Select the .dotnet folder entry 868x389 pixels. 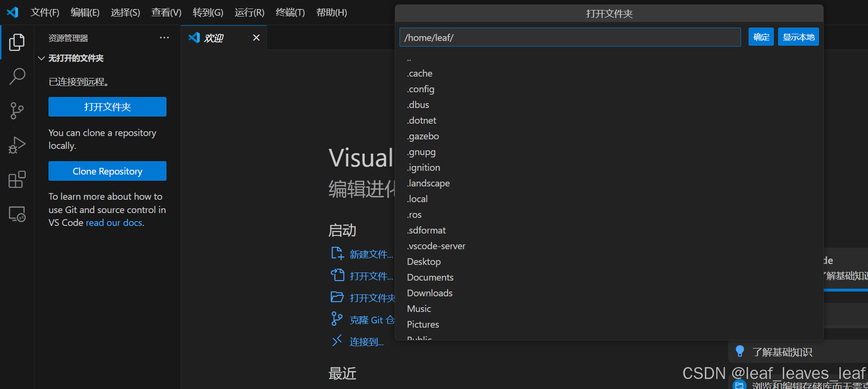point(609,120)
